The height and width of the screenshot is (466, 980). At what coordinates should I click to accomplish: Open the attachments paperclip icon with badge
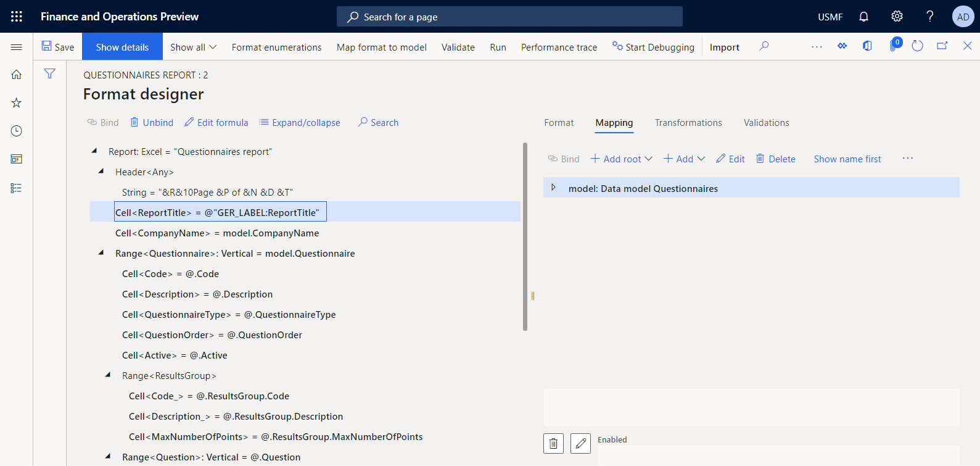pos(894,46)
